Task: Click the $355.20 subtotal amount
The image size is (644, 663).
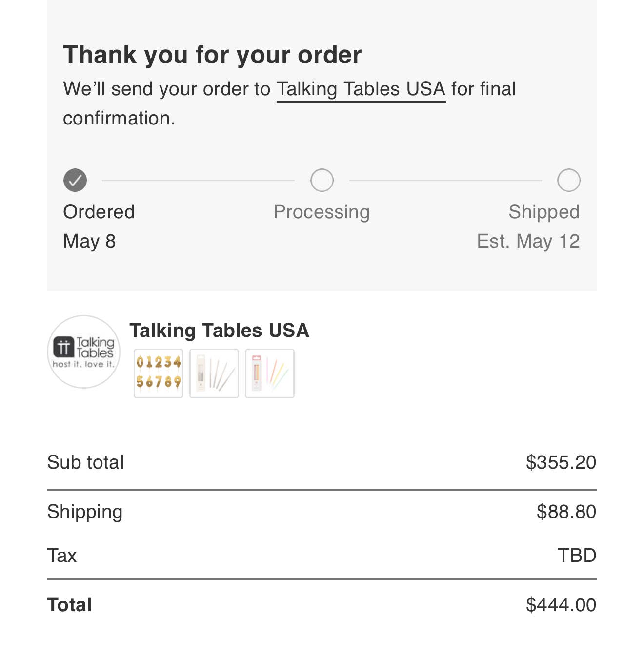Action: (561, 462)
